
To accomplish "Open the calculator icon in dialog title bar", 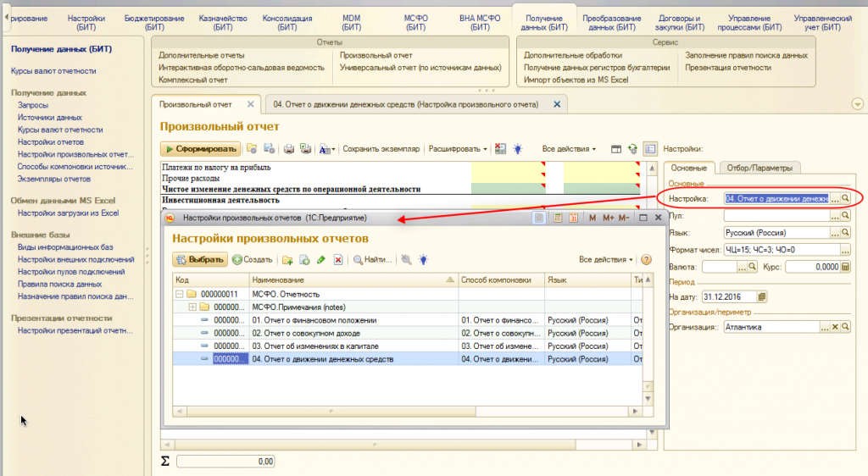I will point(557,219).
